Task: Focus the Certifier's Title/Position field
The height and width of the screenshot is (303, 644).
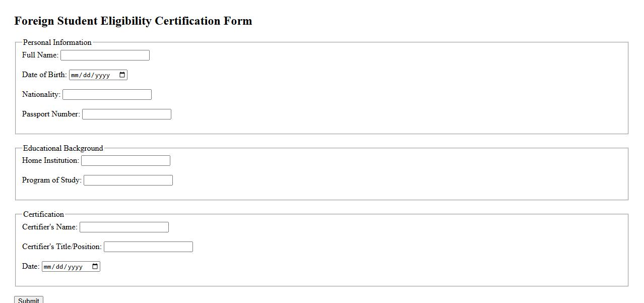Action: [x=148, y=247]
